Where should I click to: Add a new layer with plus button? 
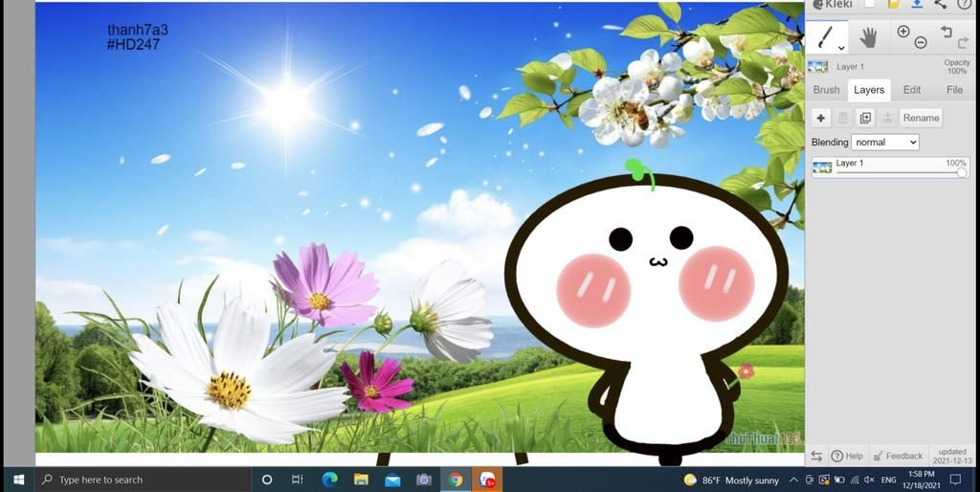tap(820, 118)
